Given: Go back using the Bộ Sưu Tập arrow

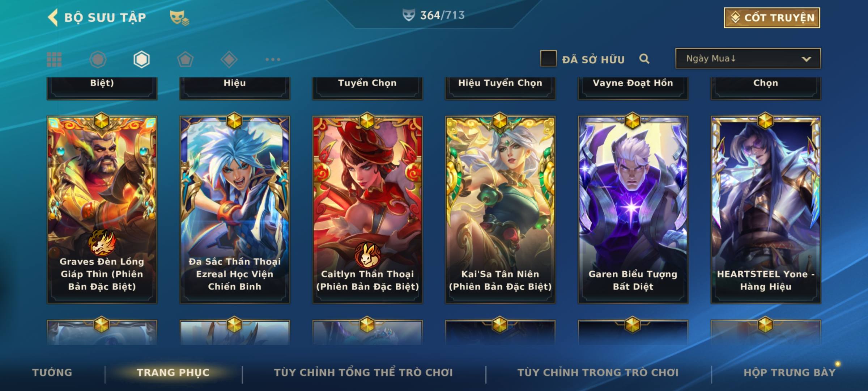Looking at the screenshot, I should pos(53,17).
